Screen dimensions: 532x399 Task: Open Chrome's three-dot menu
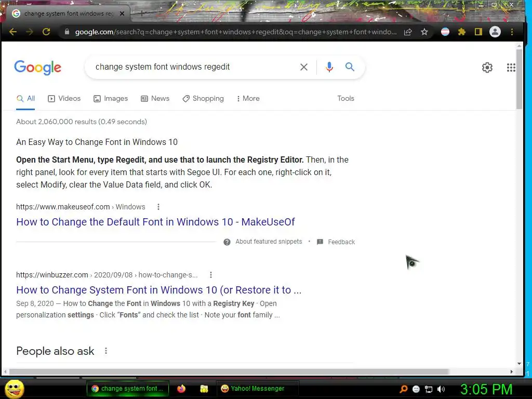[x=512, y=32]
